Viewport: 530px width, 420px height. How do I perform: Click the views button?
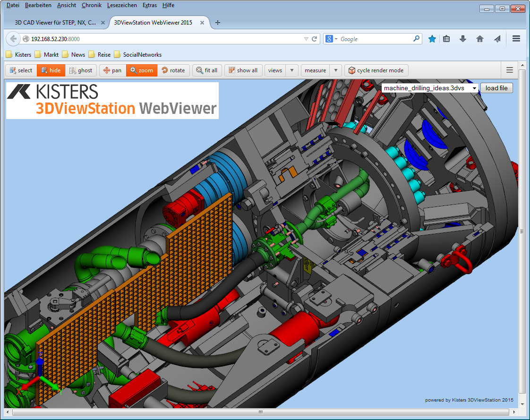pyautogui.click(x=275, y=70)
